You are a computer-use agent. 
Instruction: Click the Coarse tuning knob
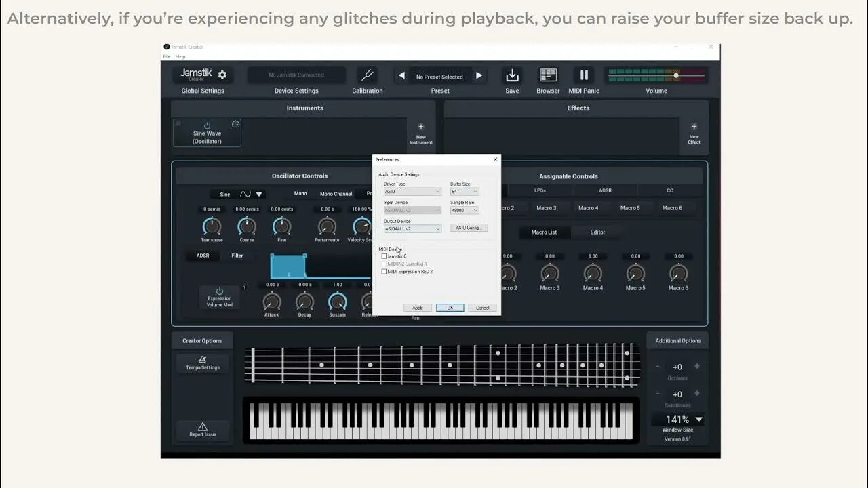(x=247, y=226)
